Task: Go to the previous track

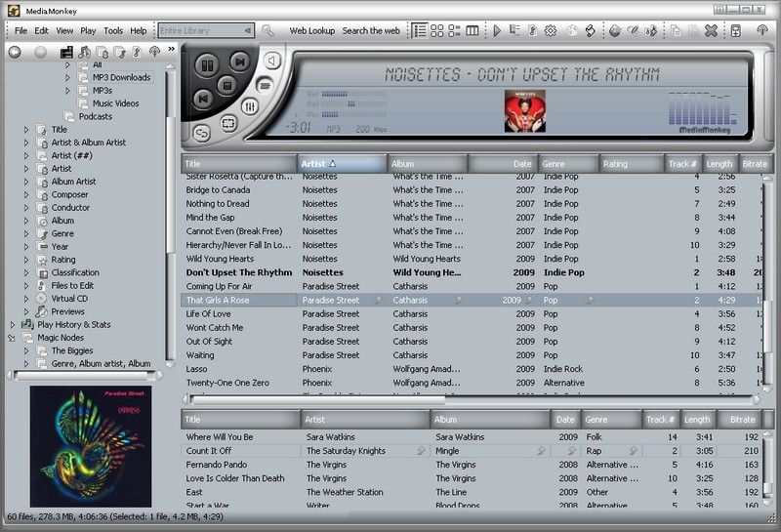Action: click(x=203, y=99)
